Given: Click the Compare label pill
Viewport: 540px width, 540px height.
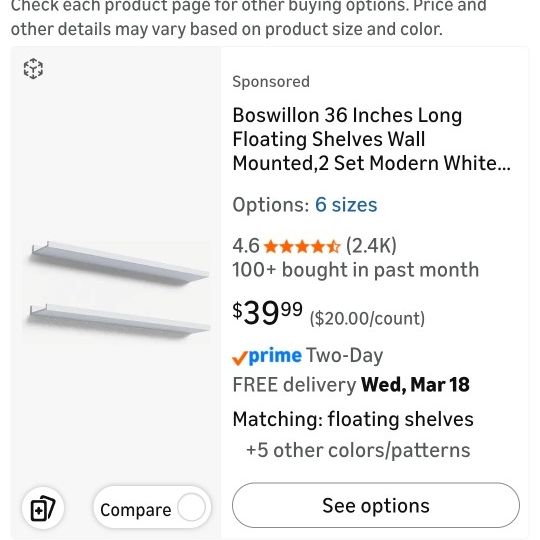Looking at the screenshot, I should point(152,507).
